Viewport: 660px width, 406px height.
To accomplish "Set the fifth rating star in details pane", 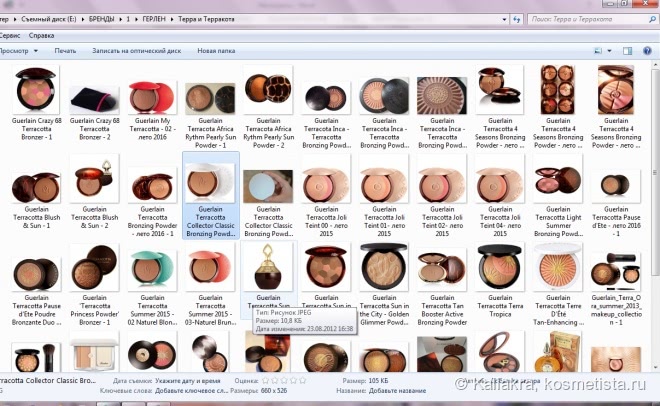I will click(302, 380).
